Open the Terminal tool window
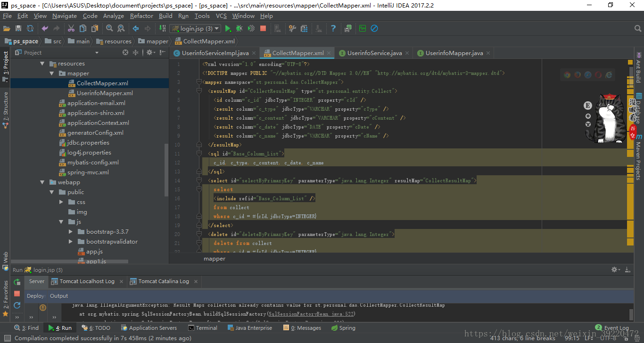This screenshot has height=343, width=644. click(x=203, y=328)
